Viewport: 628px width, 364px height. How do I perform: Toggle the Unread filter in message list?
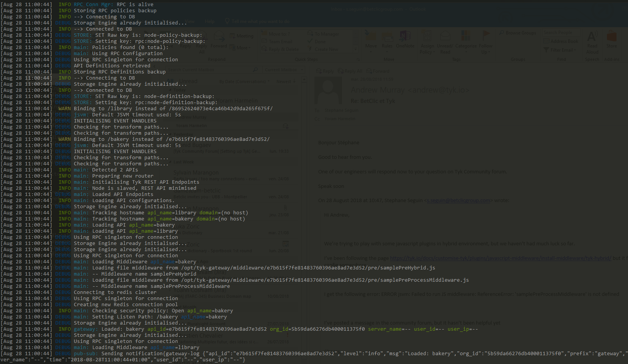189,81
